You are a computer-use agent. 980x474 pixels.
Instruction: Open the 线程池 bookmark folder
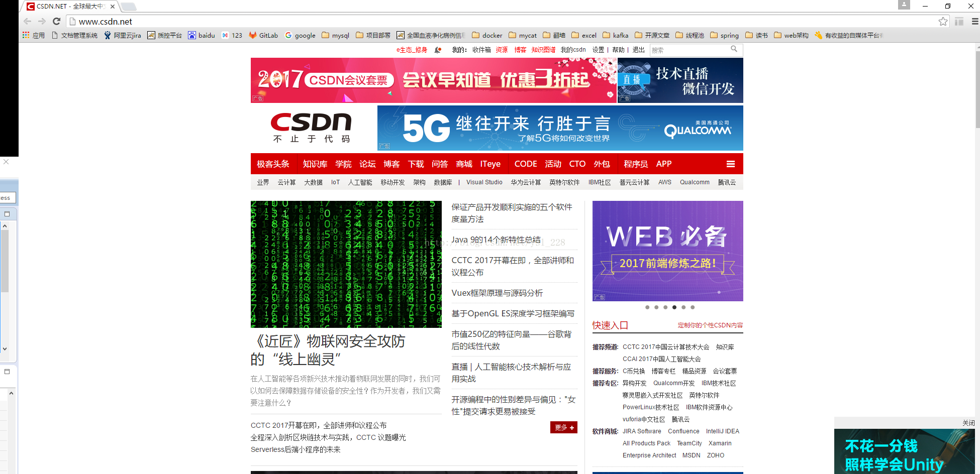pos(690,35)
